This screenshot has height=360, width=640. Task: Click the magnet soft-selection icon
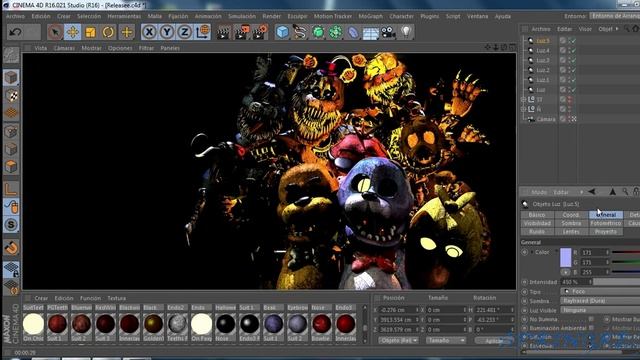point(11,247)
